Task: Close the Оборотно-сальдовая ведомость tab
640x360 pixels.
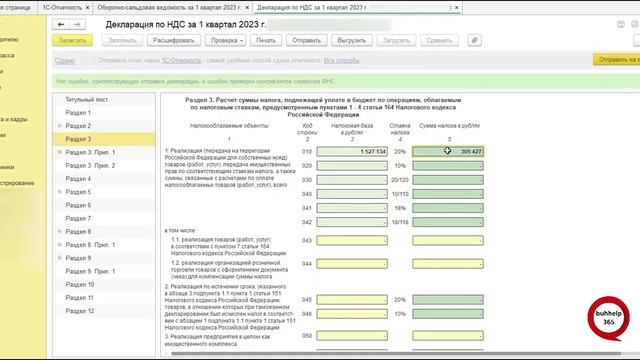Action: 247,7
